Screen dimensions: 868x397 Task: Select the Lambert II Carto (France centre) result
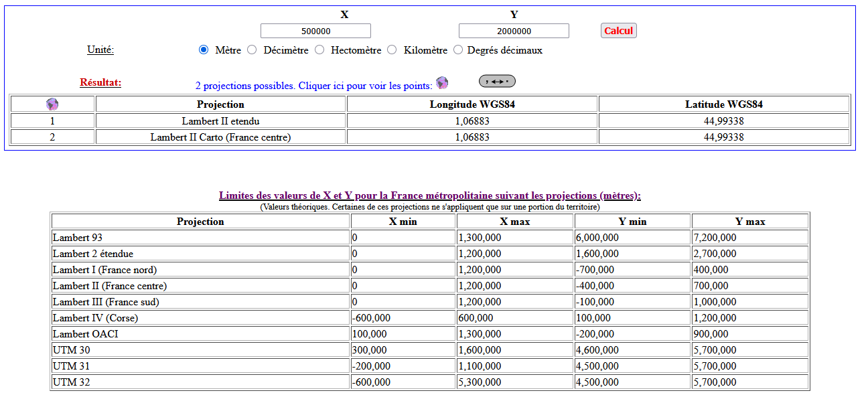tap(220, 137)
